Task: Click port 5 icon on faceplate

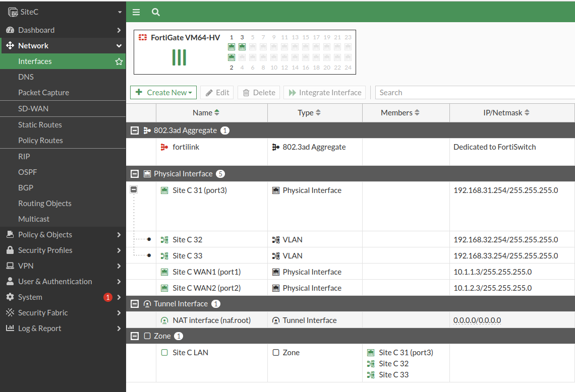Action: 253,47
